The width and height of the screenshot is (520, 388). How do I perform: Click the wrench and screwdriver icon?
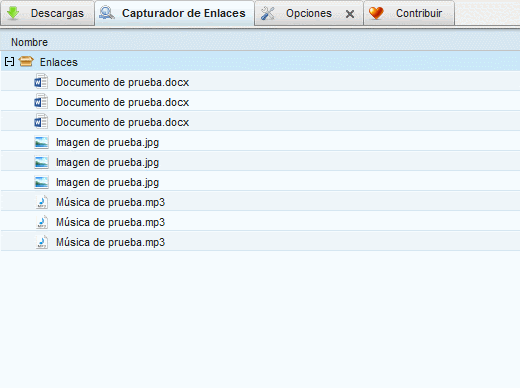[267, 13]
